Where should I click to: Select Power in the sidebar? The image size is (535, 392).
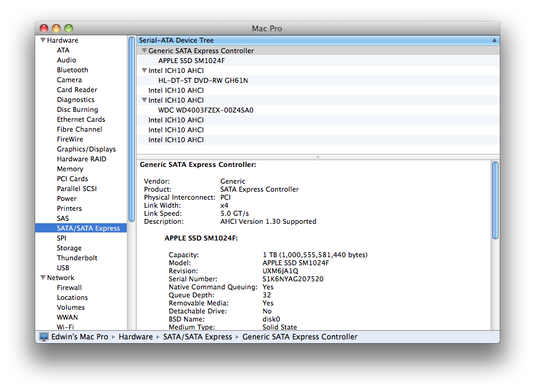pos(67,198)
